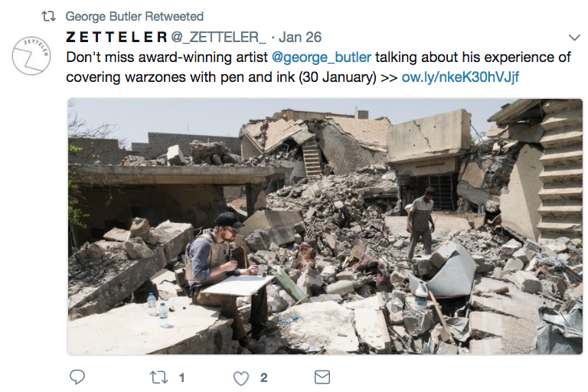
Task: Follow the ow.ly/nkeK30hVJjf link
Action: pyautogui.click(x=461, y=77)
